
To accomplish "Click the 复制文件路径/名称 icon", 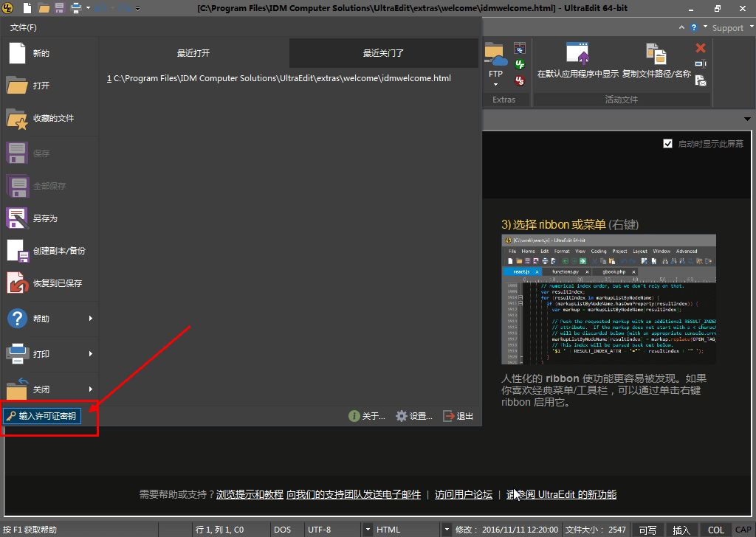I will click(656, 55).
